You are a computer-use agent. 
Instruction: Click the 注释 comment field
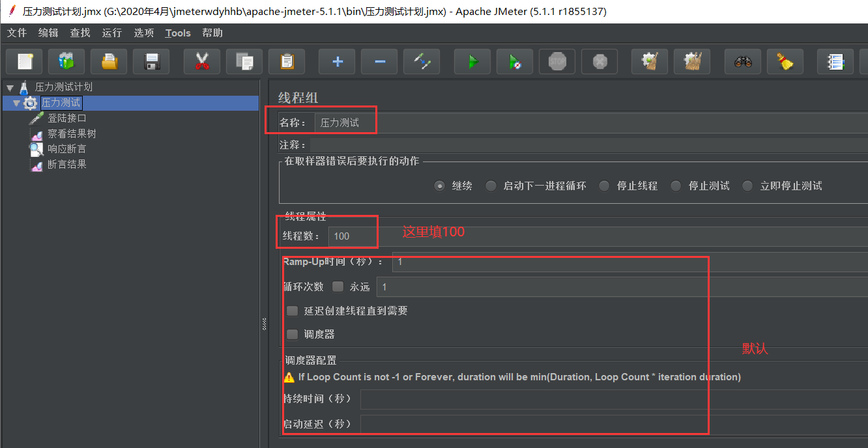tap(589, 145)
